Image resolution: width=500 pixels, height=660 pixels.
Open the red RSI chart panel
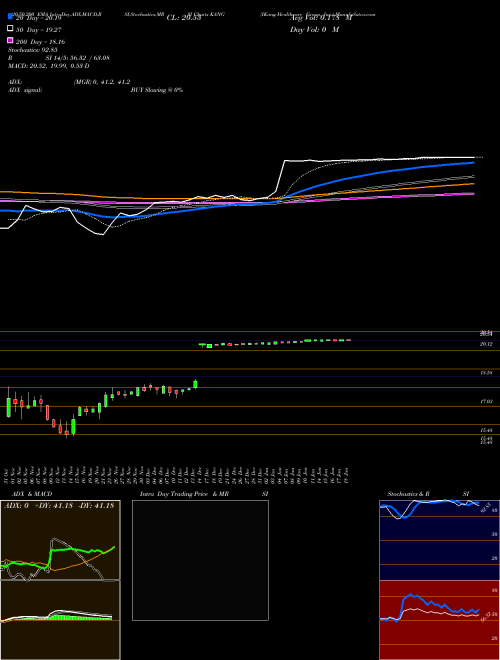pos(439,620)
